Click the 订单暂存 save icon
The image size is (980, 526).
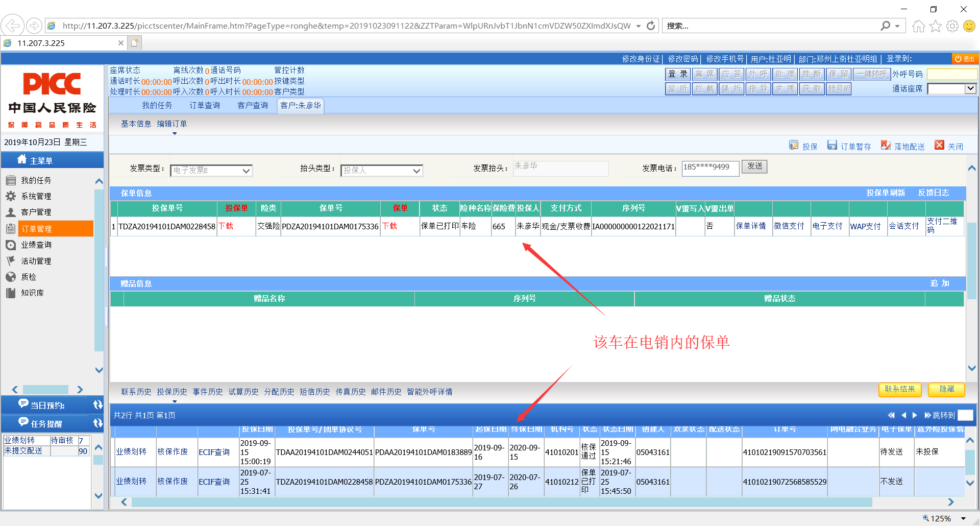click(x=832, y=146)
